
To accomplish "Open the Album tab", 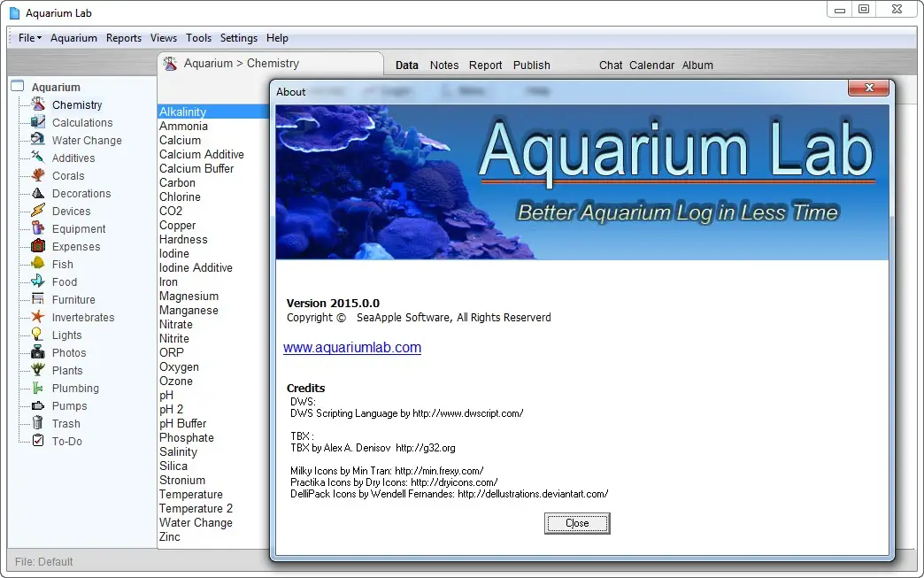I will click(697, 65).
